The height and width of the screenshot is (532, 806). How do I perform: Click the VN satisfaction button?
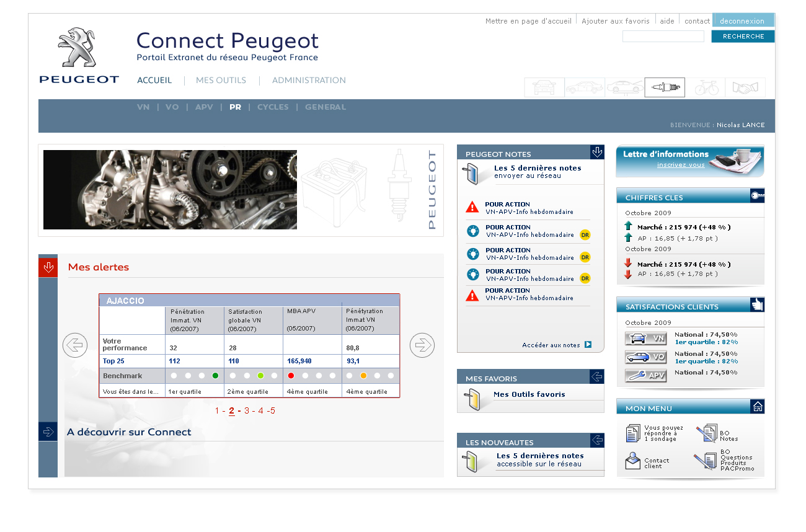[645, 339]
